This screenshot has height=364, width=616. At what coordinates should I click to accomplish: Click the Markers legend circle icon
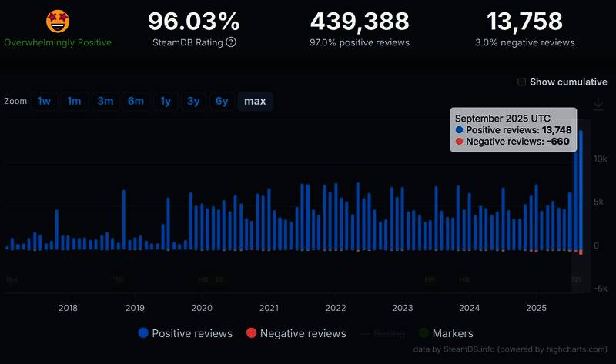point(423,333)
